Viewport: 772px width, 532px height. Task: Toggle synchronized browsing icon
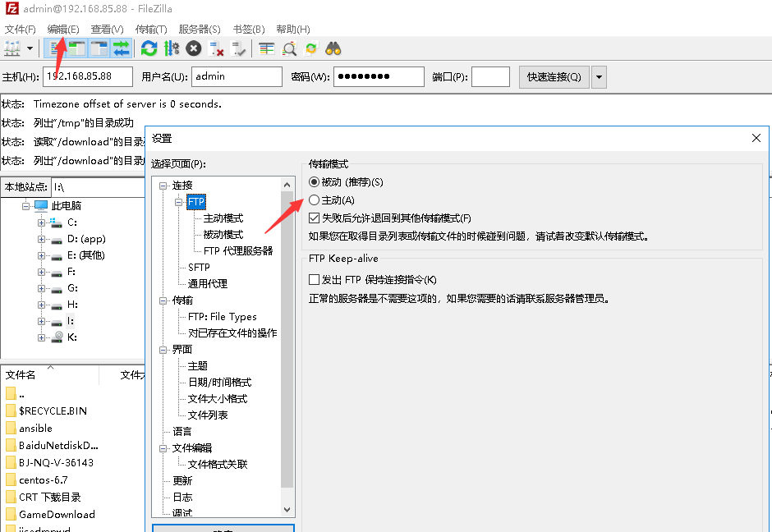point(311,48)
